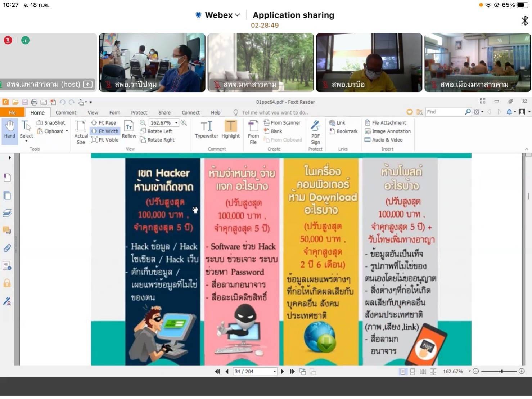This screenshot has height=399, width=532.
Task: Go to the first page
Action: [x=217, y=371]
